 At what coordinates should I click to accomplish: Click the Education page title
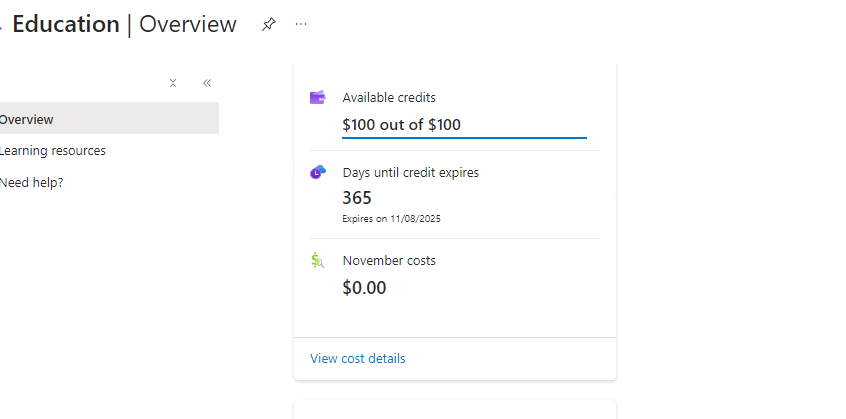pyautogui.click(x=66, y=24)
